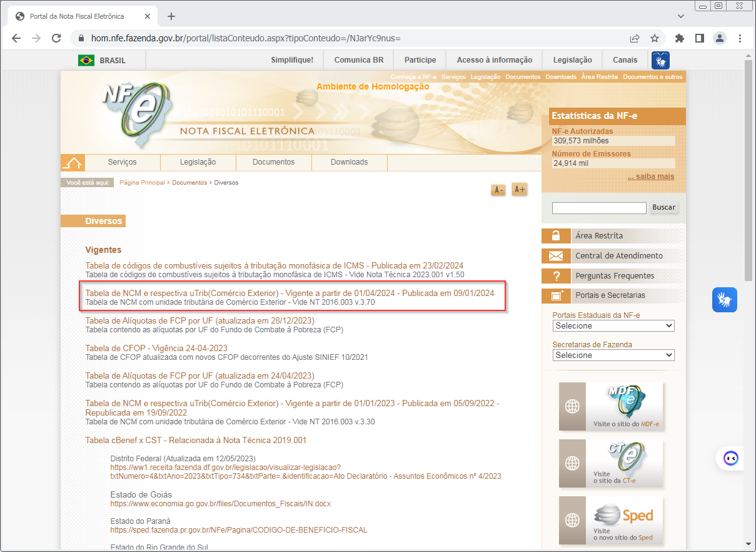Image resolution: width=756 pixels, height=552 pixels.
Task: Click the padlock site info icon
Action: coord(81,38)
